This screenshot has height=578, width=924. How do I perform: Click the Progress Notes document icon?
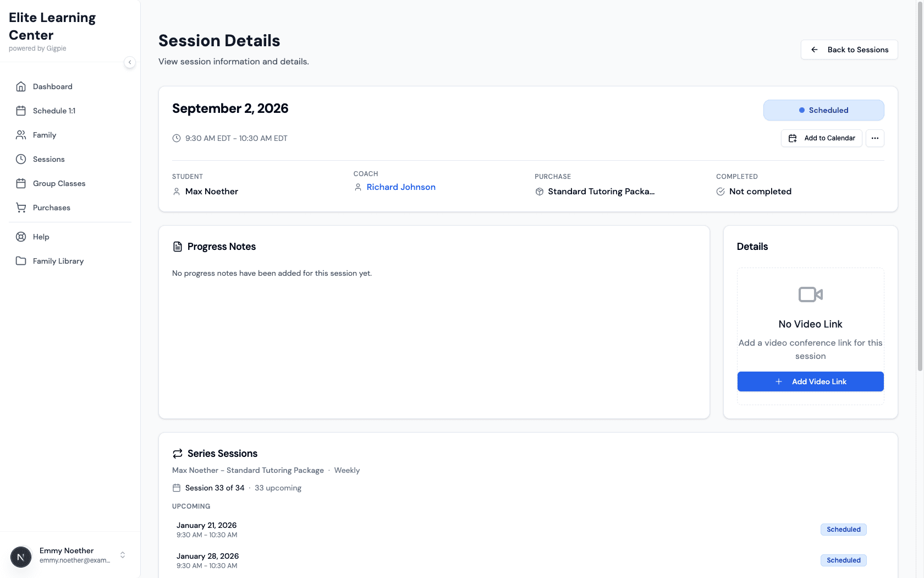(x=177, y=246)
